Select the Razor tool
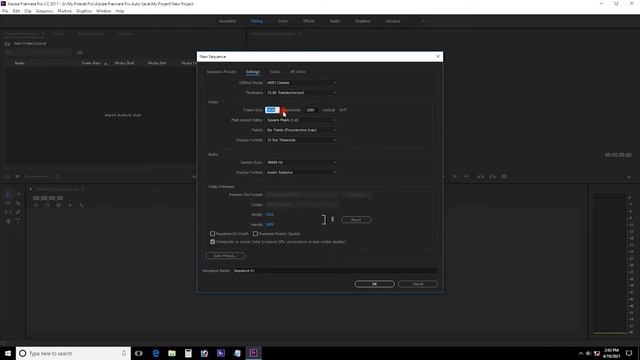Image resolution: width=640 pixels, height=360 pixels. tap(18, 203)
